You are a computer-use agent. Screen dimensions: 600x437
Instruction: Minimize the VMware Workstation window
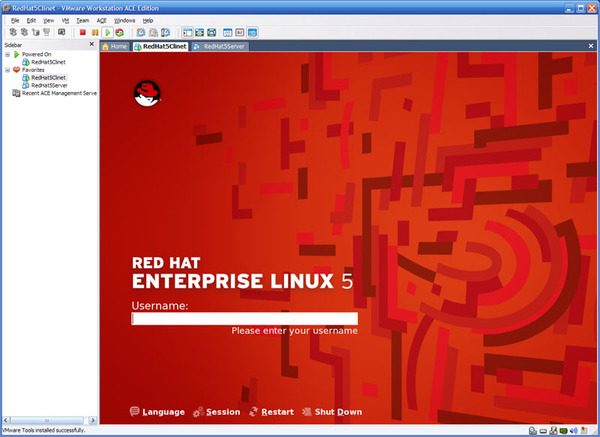click(570, 8)
